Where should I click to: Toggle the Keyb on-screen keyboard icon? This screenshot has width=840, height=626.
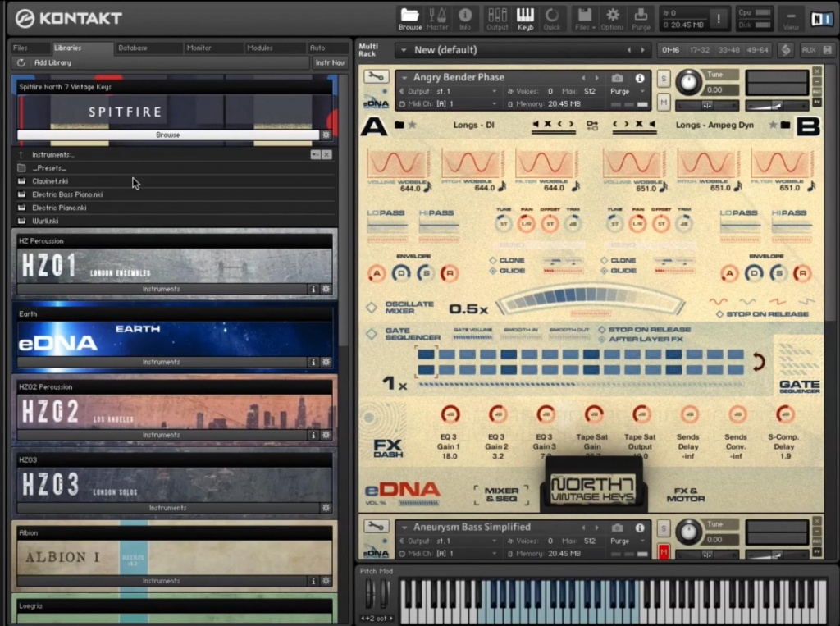point(525,19)
